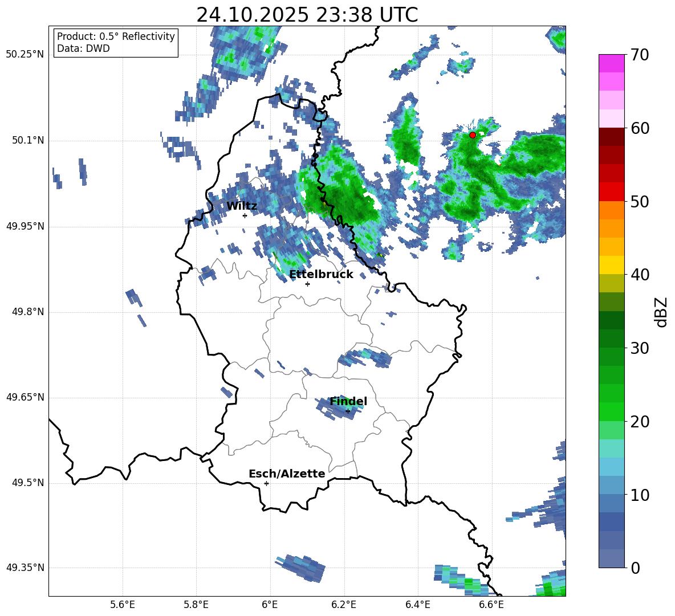
Task: Click the plot title 24.10.2025 23:38 UTC
Action: coord(307,15)
